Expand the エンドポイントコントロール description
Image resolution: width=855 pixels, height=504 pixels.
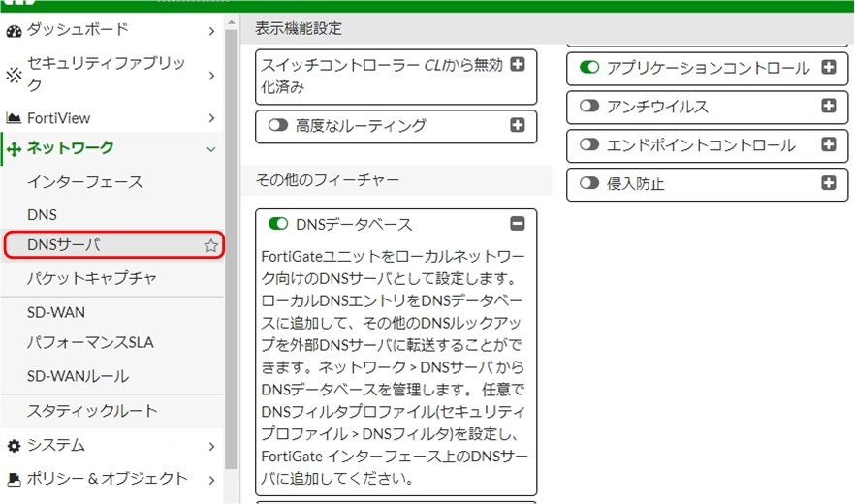(829, 144)
